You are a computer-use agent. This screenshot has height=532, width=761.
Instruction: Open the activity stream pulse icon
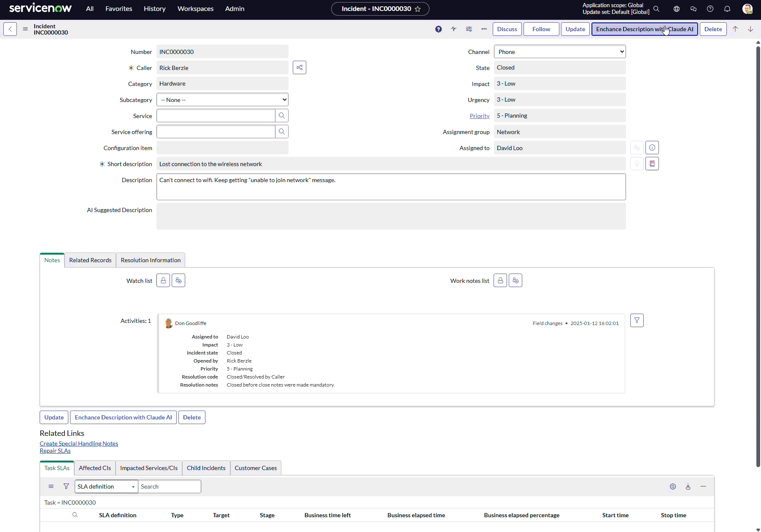453,29
